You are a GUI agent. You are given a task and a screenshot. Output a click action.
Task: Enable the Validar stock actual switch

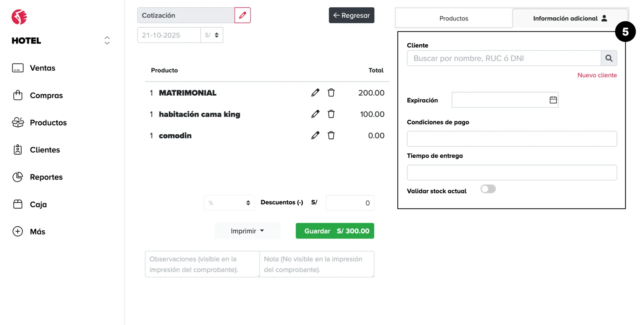488,189
